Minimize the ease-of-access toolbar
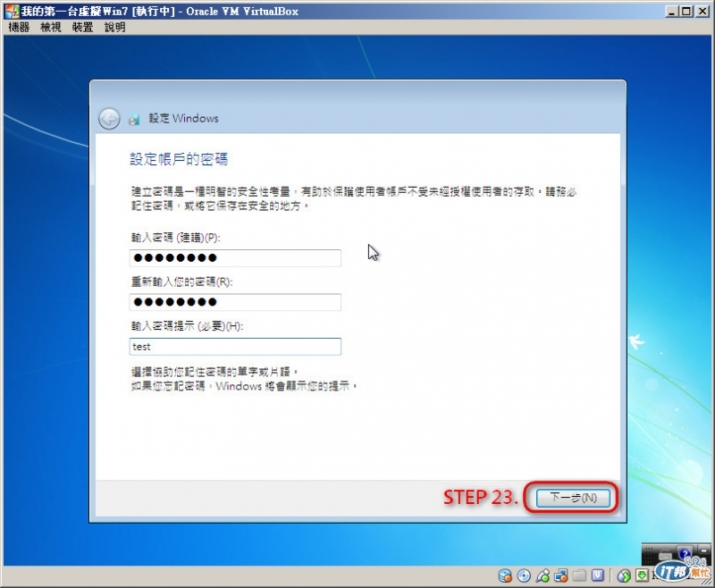Screen dimensions: 715x588 [x=703, y=550]
